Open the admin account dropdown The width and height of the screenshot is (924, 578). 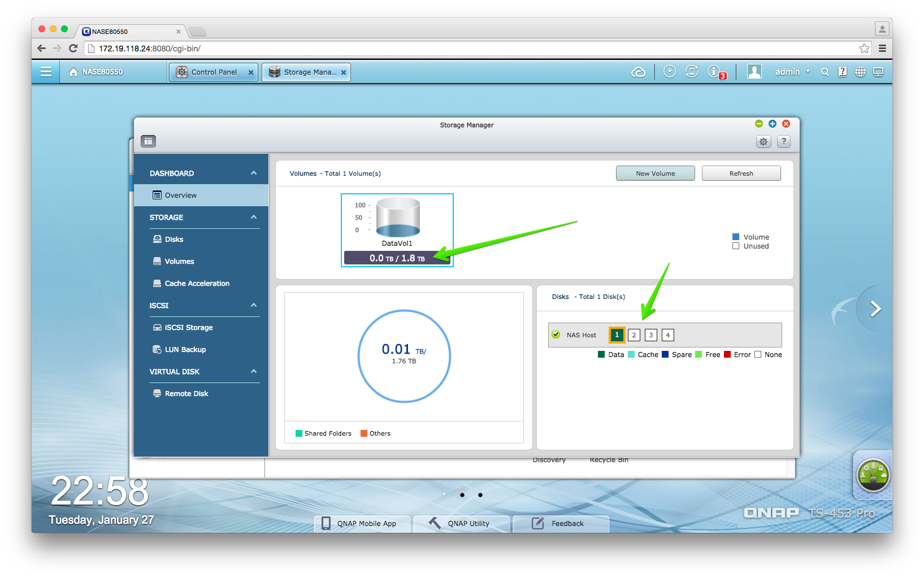point(792,72)
